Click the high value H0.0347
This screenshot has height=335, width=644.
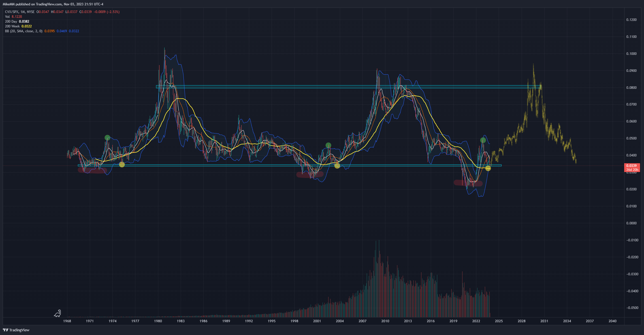coord(57,12)
